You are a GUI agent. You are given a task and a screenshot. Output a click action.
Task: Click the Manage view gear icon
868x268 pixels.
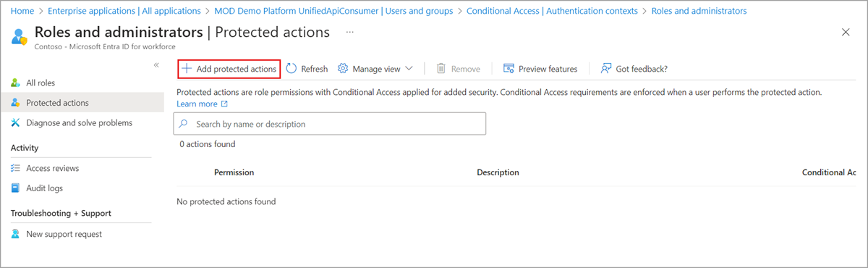344,69
